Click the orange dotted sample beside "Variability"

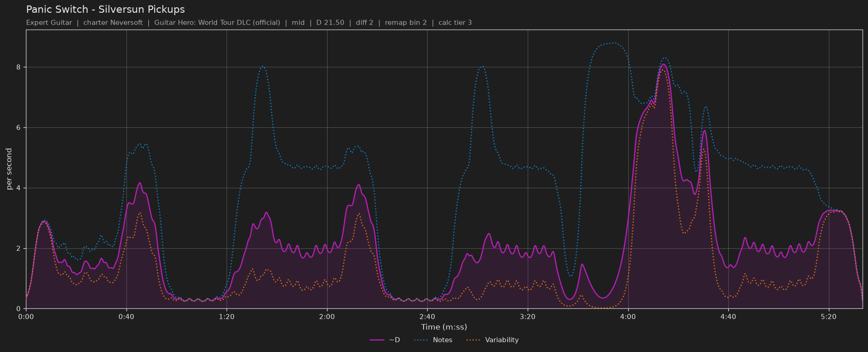point(474,340)
